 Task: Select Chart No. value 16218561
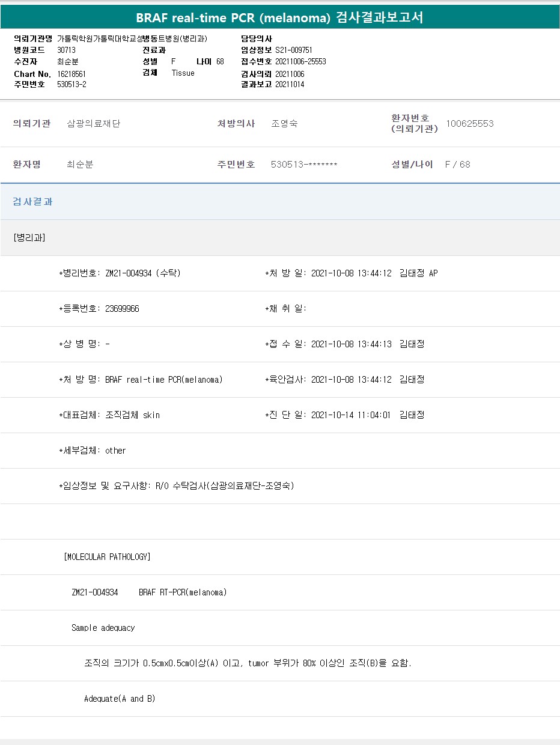point(72,74)
